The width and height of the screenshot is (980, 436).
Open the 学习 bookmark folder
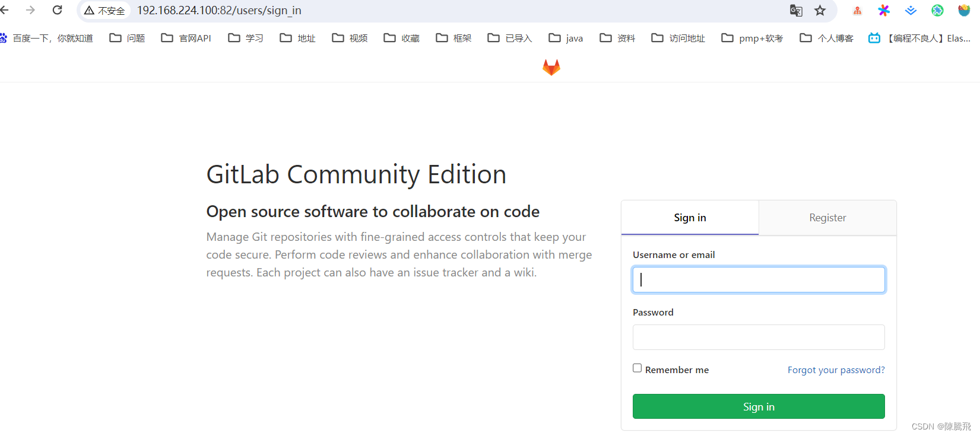pos(246,38)
